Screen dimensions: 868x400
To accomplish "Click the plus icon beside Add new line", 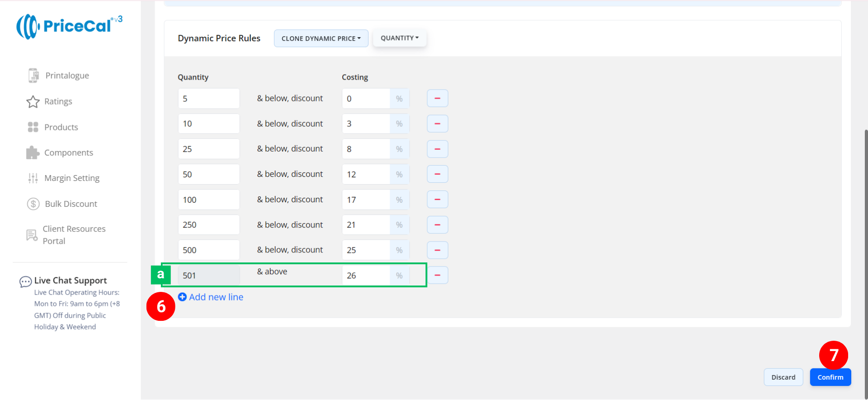I will pos(182,297).
